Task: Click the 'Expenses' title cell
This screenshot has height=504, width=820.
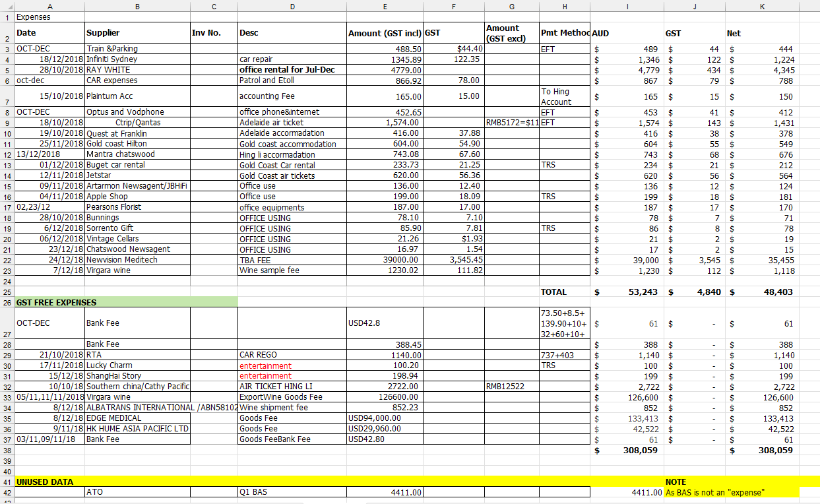Action: (49, 17)
